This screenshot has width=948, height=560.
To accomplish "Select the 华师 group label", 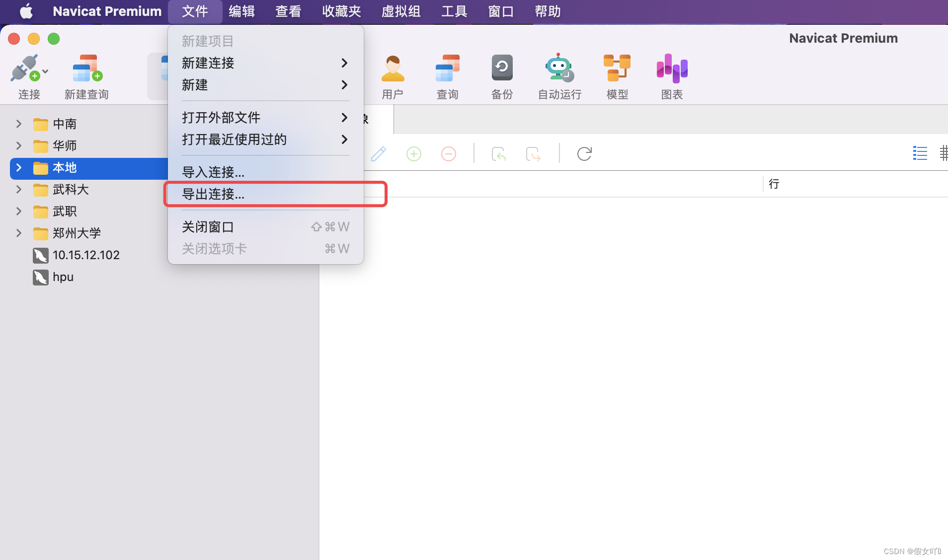I will tap(65, 145).
